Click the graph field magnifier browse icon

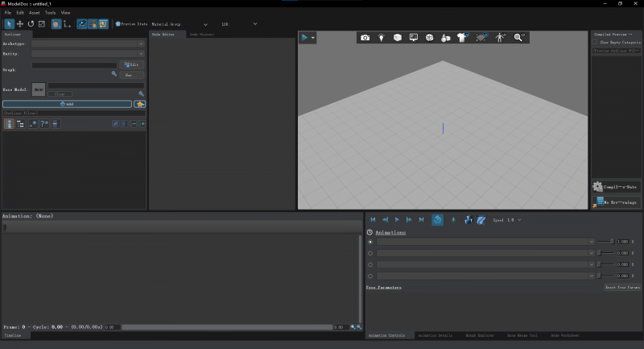[x=114, y=74]
